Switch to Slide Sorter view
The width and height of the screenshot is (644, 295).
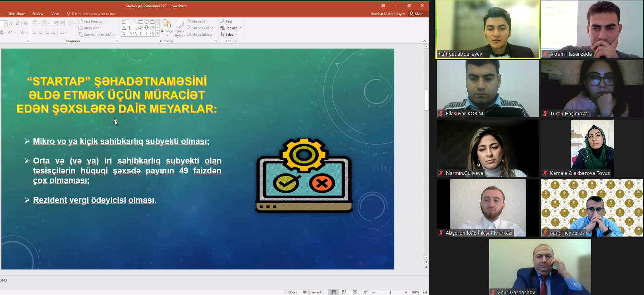click(x=344, y=292)
